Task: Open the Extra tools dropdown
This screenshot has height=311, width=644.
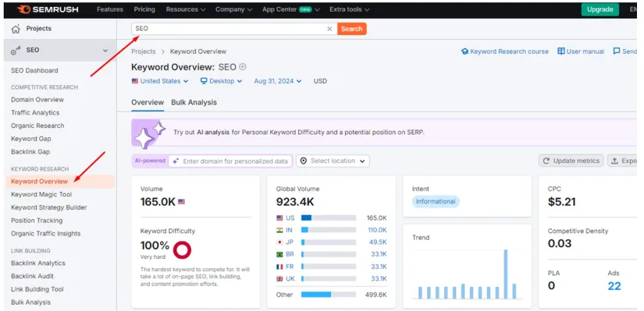Action: click(350, 9)
